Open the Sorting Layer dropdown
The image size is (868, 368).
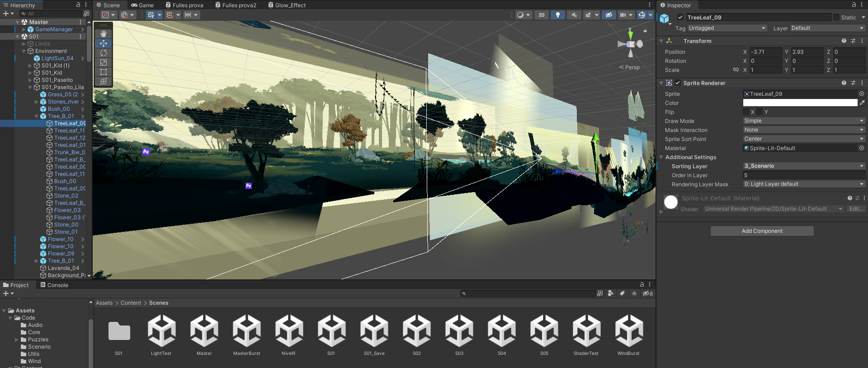tap(804, 166)
